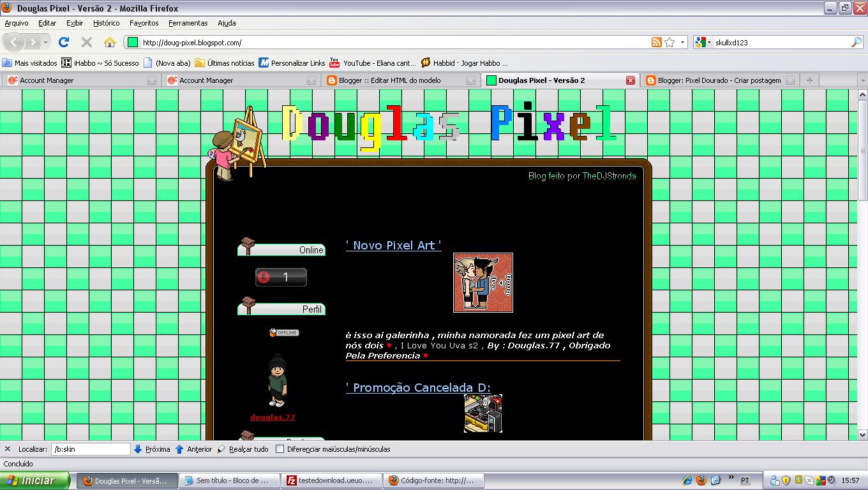Viewport: 868px width, 490px height.
Task: Open the Favoritos menu
Action: point(144,23)
